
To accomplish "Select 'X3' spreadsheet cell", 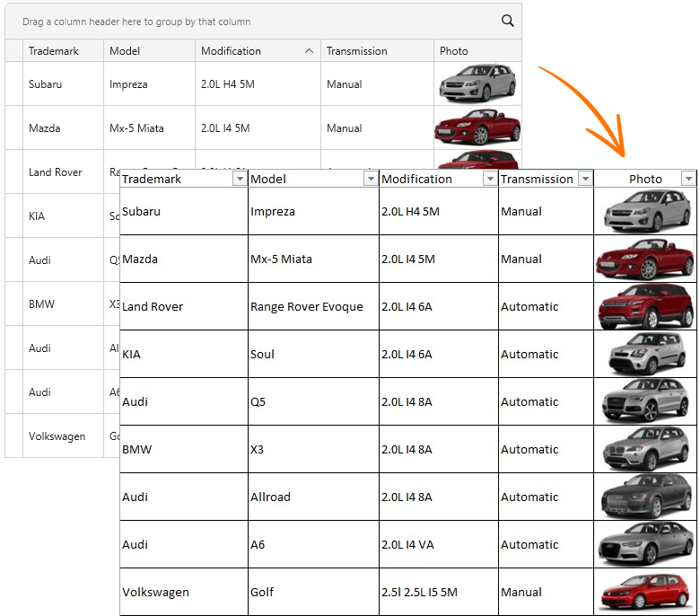I will click(313, 449).
